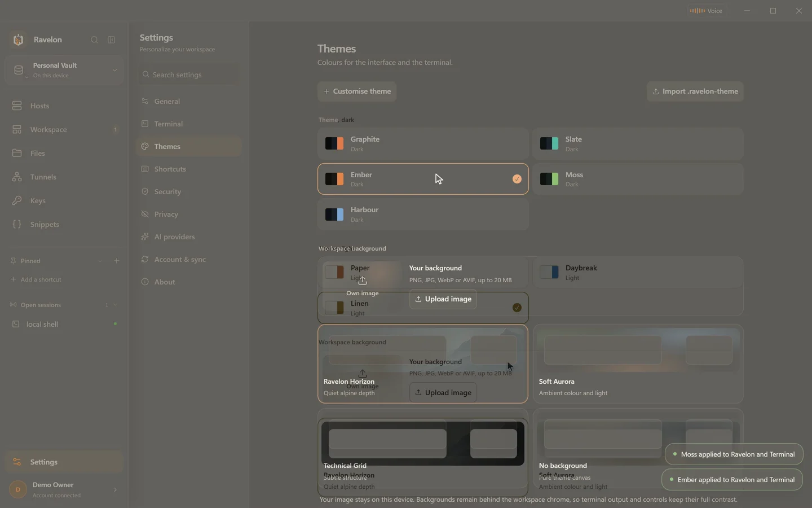This screenshot has height=508, width=812.
Task: Expand the Personal Vault dropdown
Action: coord(114,70)
